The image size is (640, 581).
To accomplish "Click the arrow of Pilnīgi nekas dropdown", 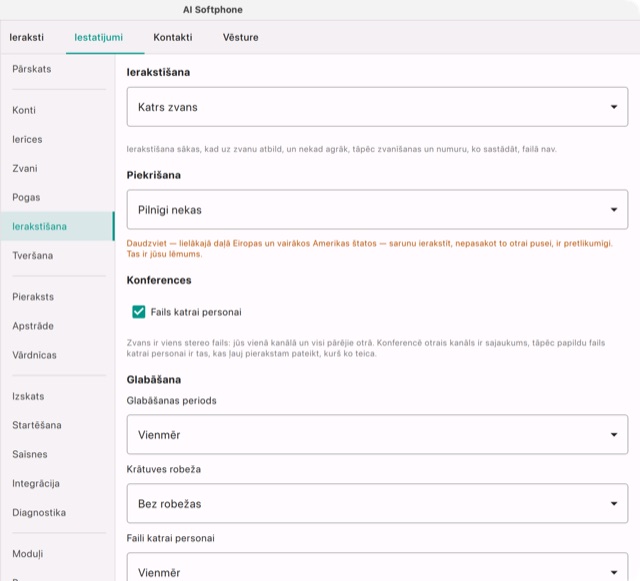I will click(x=613, y=210).
